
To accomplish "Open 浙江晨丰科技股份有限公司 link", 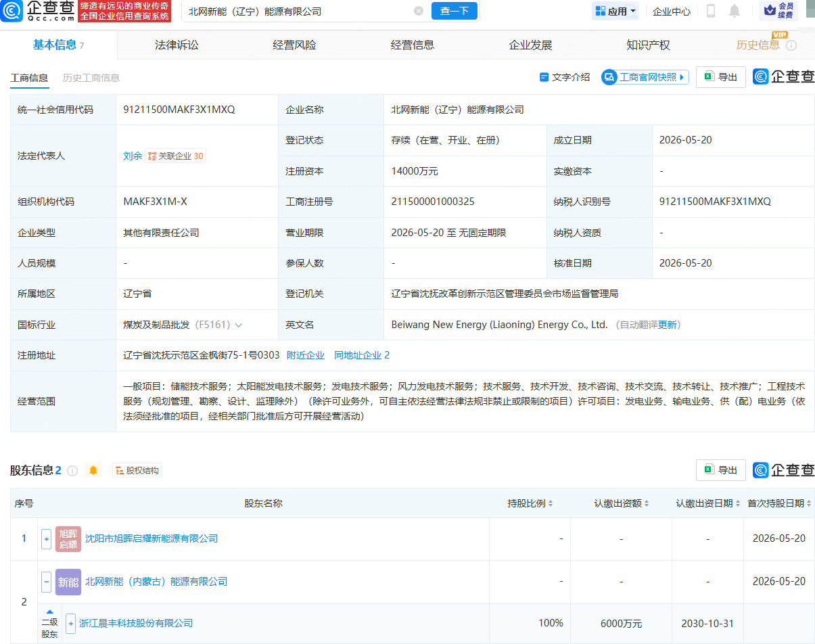I will coord(136,623).
